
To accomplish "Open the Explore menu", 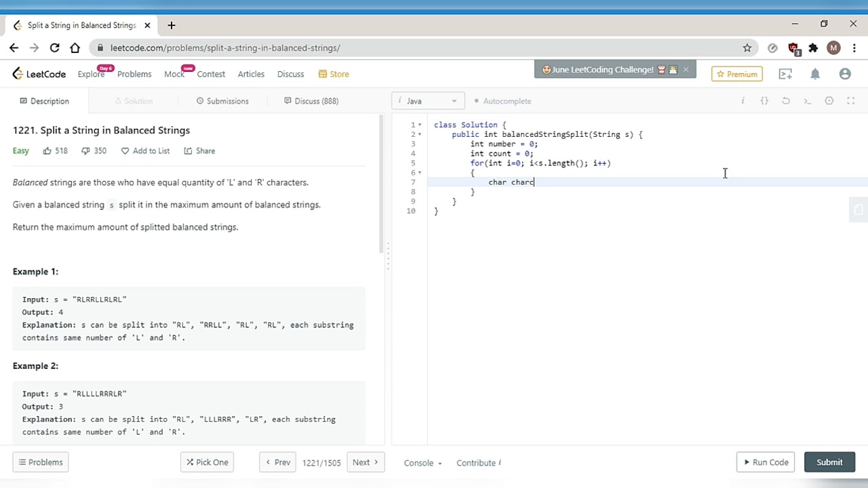I will 91,74.
